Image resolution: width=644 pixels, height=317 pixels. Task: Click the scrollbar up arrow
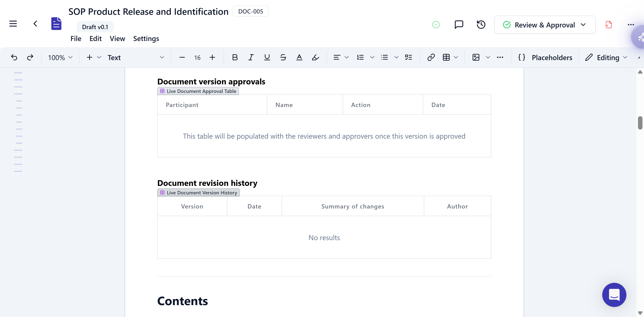pos(640,72)
